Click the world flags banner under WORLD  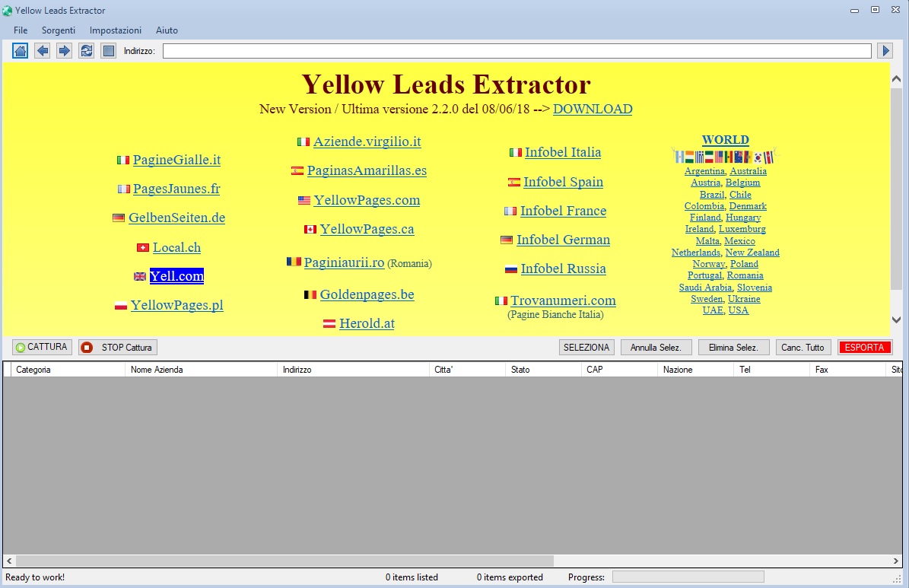tap(725, 156)
